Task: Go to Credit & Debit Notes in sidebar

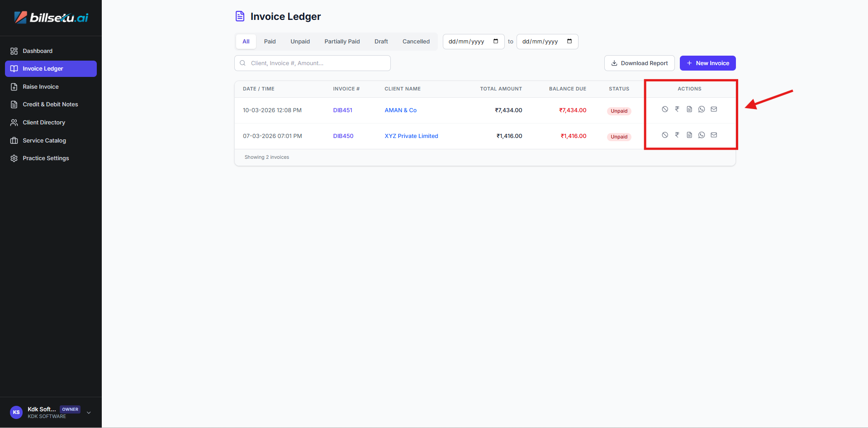Action: 50,105
